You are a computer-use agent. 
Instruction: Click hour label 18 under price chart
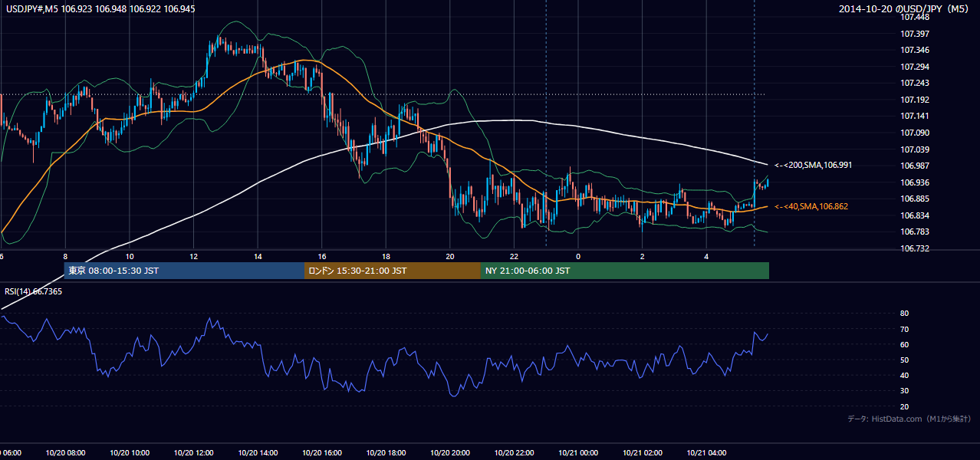386,257
